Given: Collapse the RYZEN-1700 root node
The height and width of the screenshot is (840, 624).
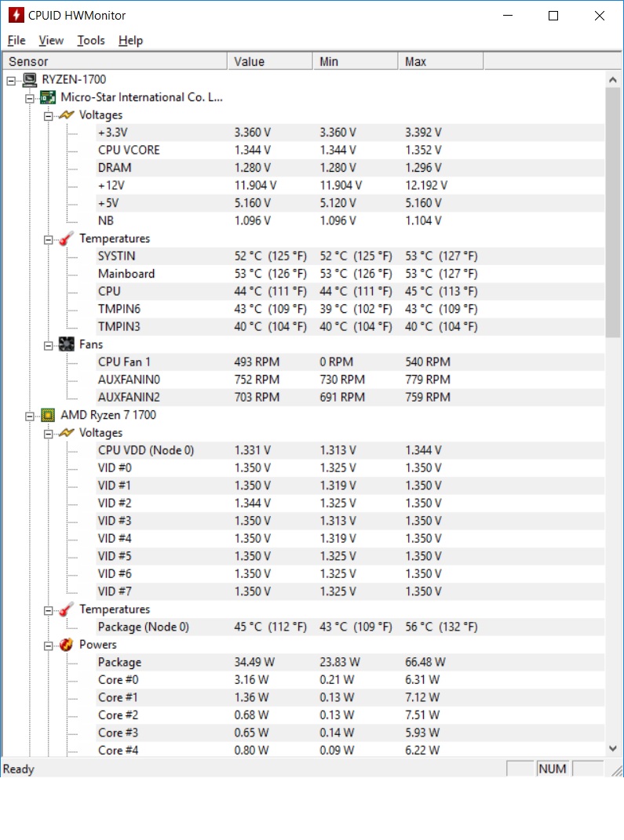Looking at the screenshot, I should (x=11, y=81).
